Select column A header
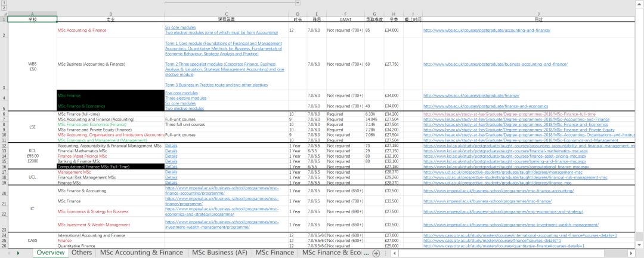Viewport: 644px width, 258px height. (x=32, y=14)
